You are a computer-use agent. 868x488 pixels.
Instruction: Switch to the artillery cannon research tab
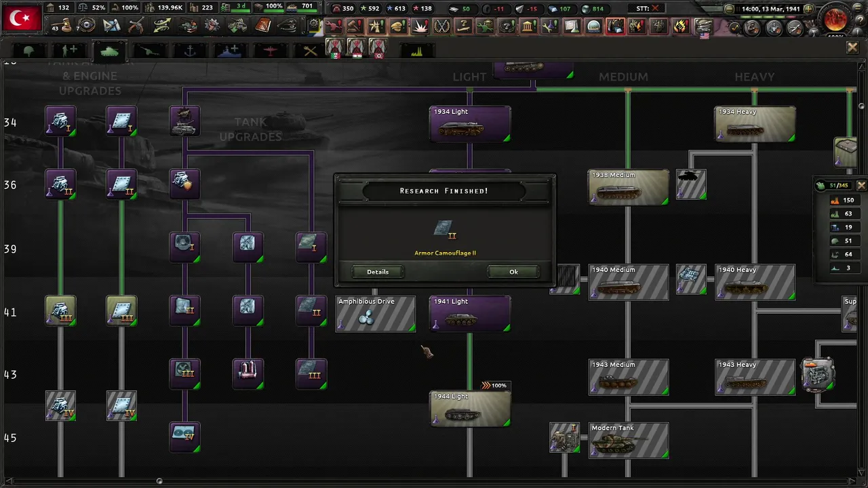[149, 51]
